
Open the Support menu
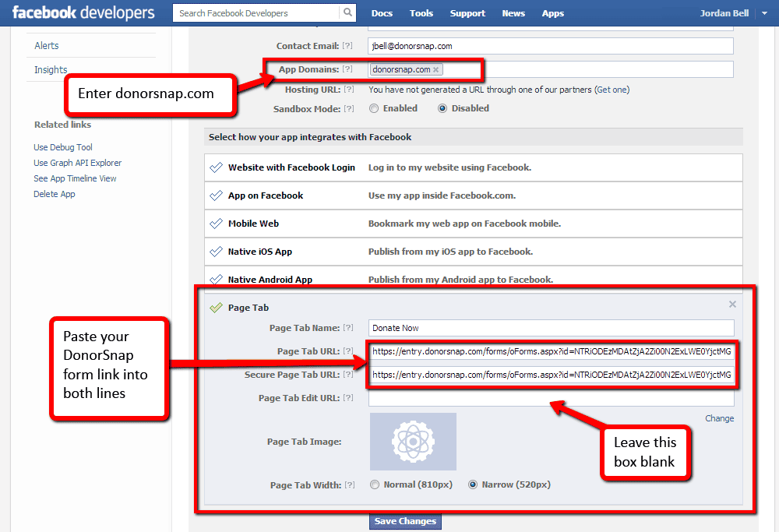[467, 13]
